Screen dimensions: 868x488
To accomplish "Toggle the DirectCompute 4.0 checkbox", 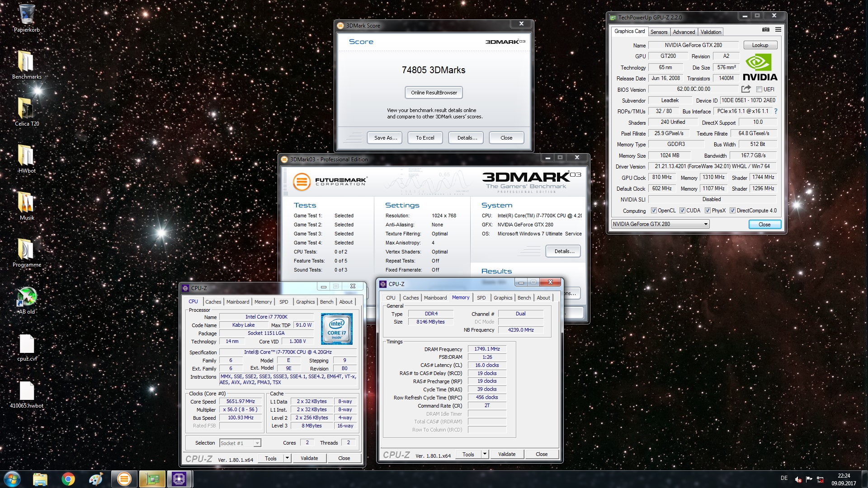I will pyautogui.click(x=732, y=211).
